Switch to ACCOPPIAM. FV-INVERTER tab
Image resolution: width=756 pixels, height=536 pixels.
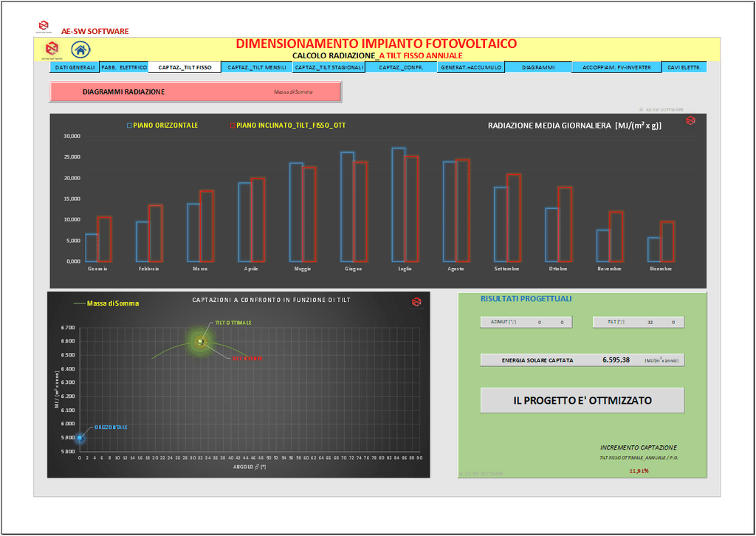click(616, 67)
